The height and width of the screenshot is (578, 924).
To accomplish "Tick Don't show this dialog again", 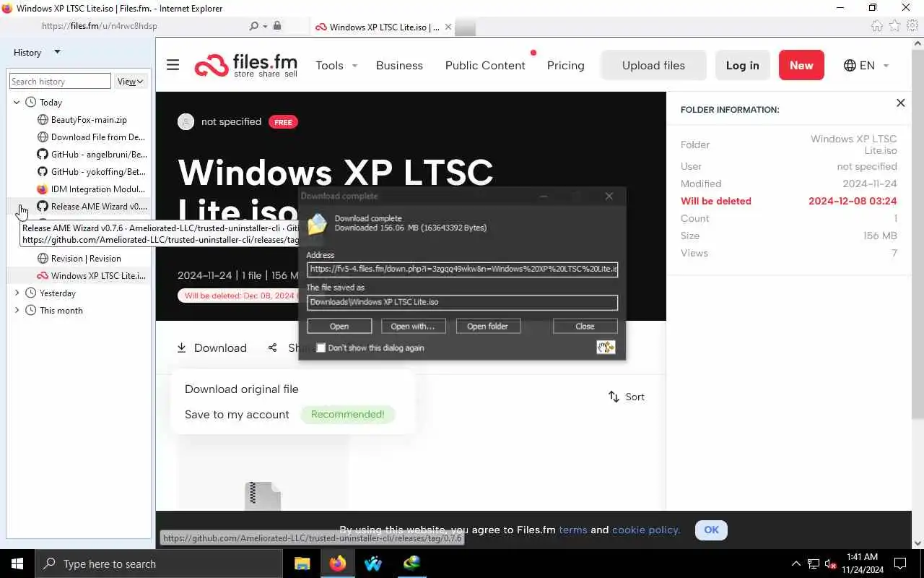I will 321,348.
